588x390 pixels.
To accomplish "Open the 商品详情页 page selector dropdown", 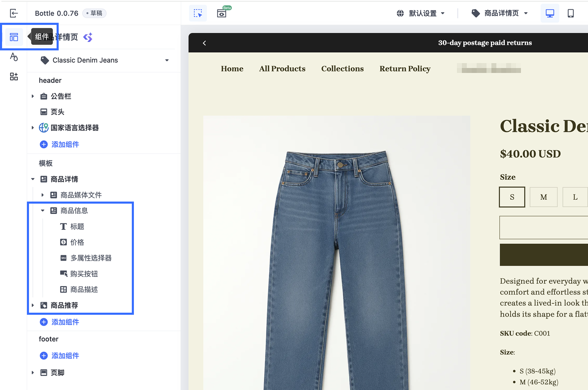I will [499, 13].
